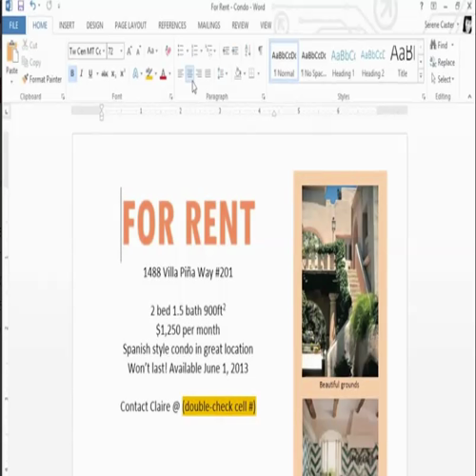Open the Font dialog launcher

171,96
